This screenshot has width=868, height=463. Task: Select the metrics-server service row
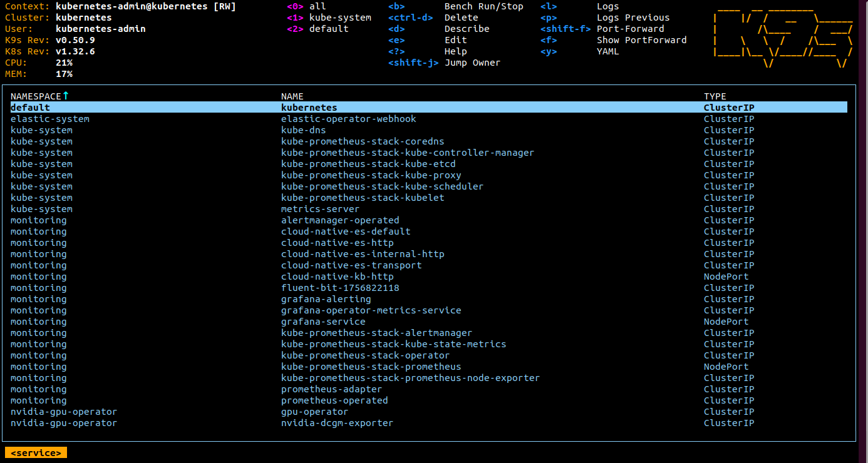point(320,209)
